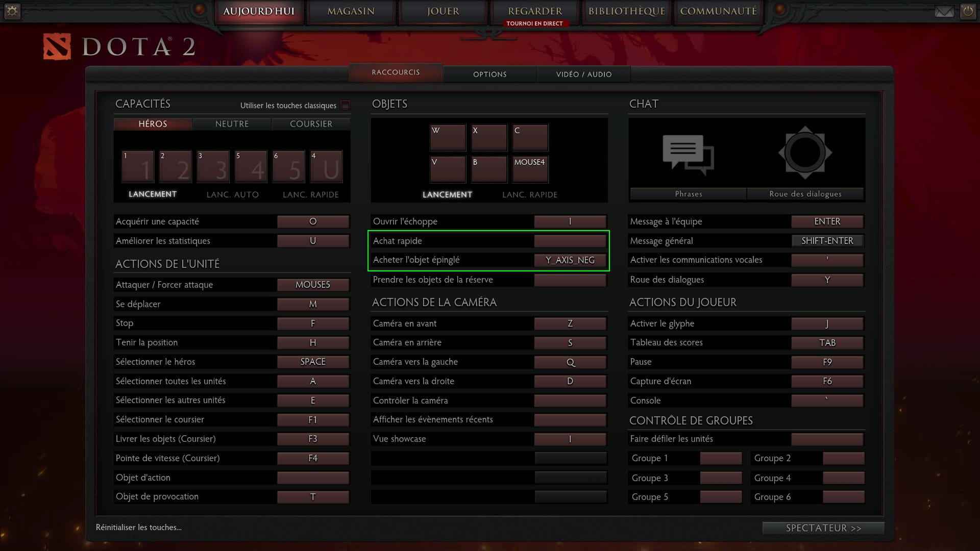Image resolution: width=980 pixels, height=551 pixels.
Task: Open the Phrases chat bubble icon
Action: [688, 154]
